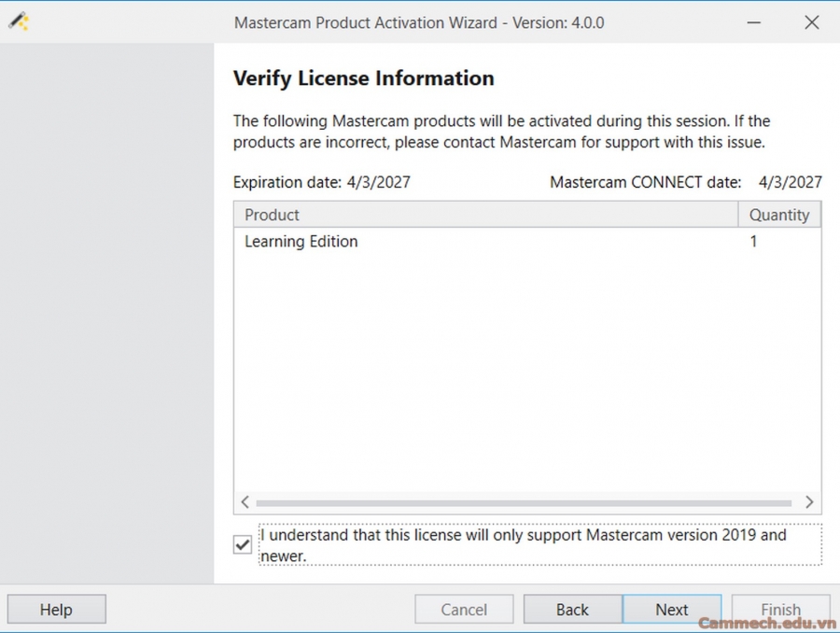Go to previous step with Back button
Viewport: 840px width, 633px height.
coord(572,610)
